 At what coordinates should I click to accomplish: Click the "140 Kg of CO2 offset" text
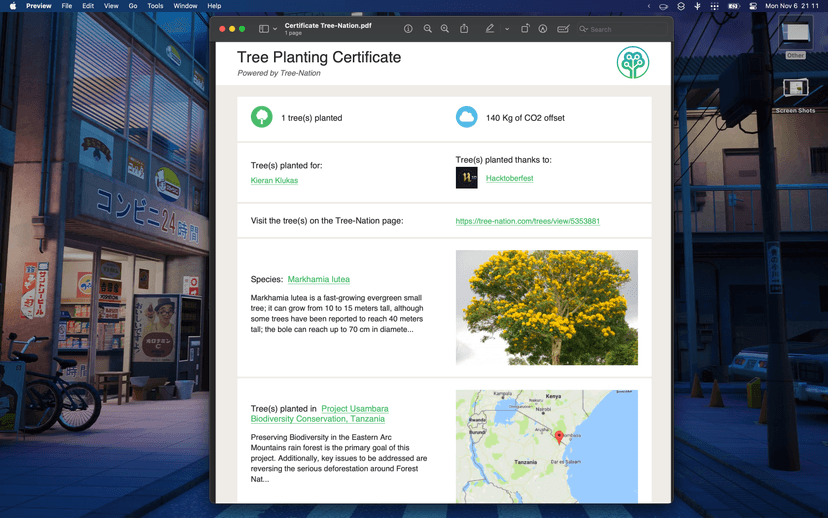pyautogui.click(x=525, y=118)
